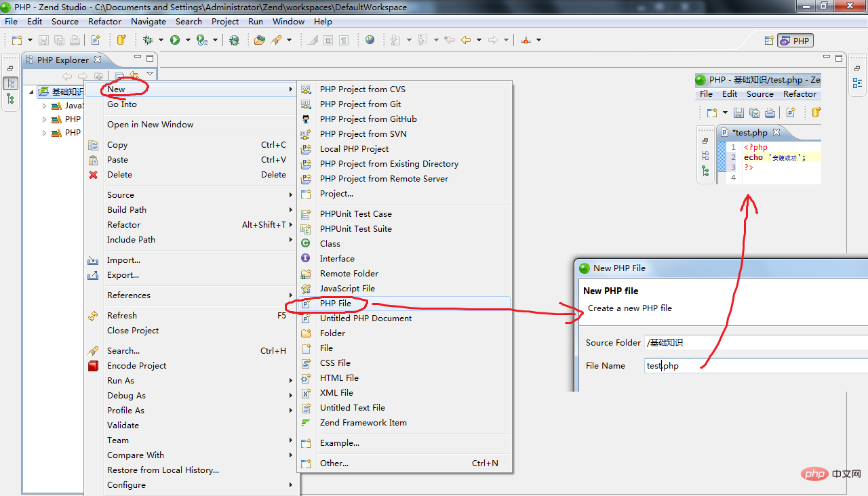Click the Print icon in the main toolbar
This screenshot has width=868, height=496.
pyautogui.click(x=75, y=40)
